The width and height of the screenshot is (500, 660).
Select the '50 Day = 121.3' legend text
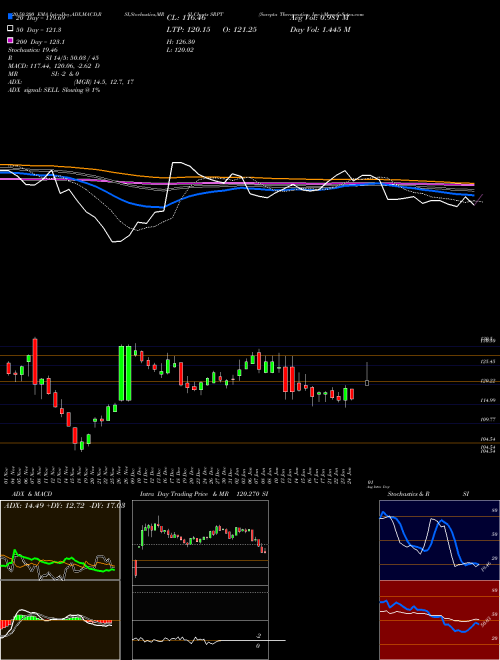[39, 30]
